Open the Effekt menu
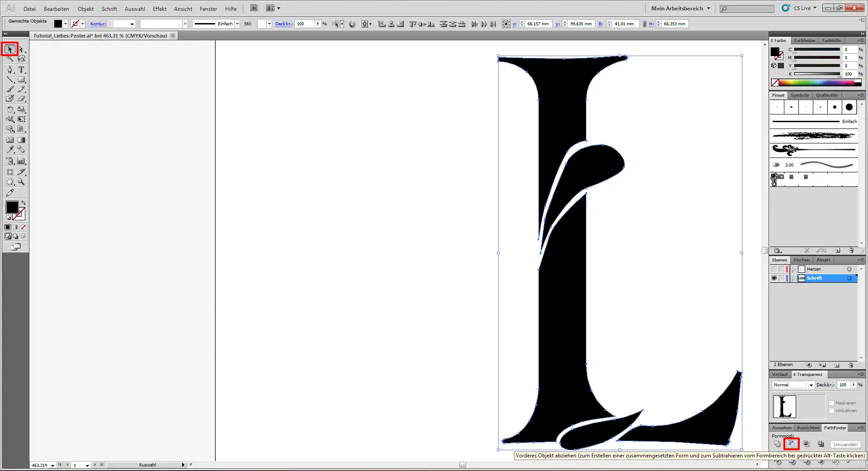868x471 pixels. pyautogui.click(x=159, y=9)
